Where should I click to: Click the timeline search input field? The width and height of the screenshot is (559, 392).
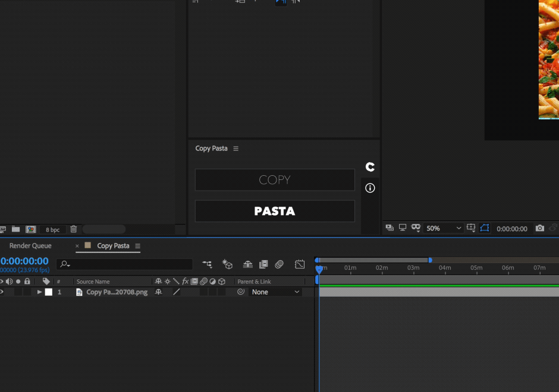pos(124,264)
